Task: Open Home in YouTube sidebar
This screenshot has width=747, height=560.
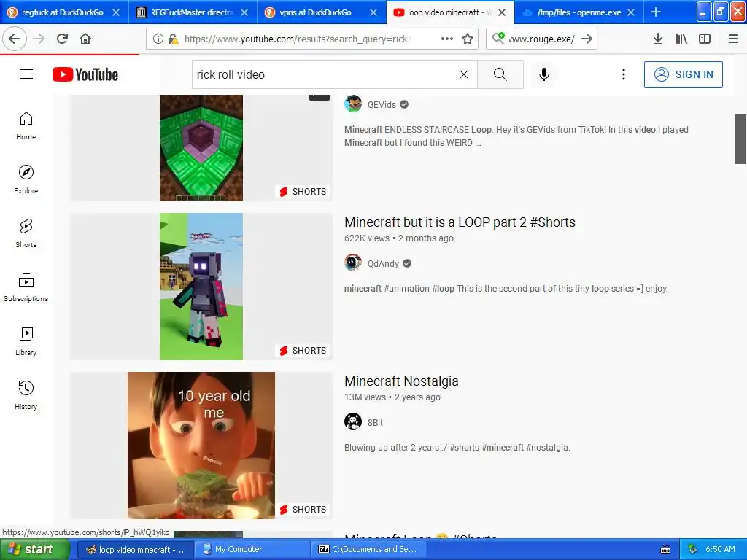Action: click(x=26, y=125)
